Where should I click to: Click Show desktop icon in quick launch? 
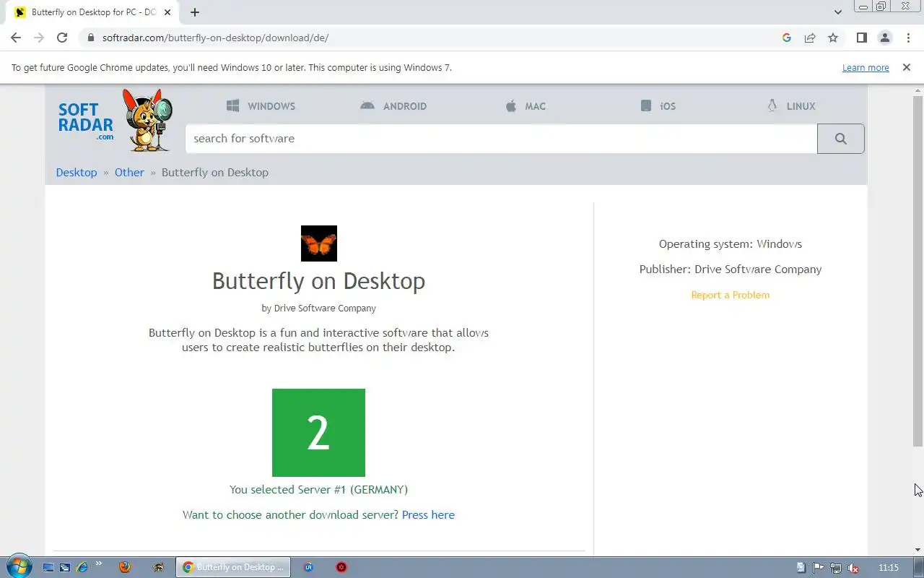pyautogui.click(x=48, y=568)
